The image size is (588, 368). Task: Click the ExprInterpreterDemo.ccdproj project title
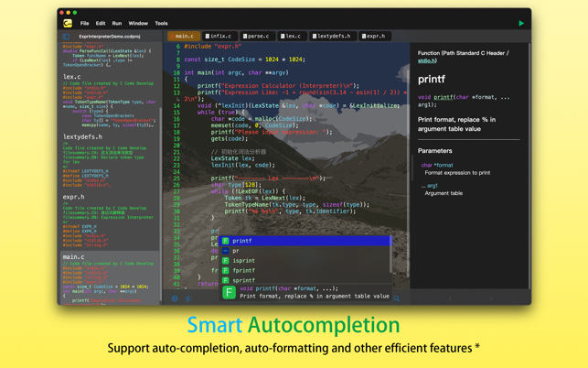pyautogui.click(x=109, y=37)
